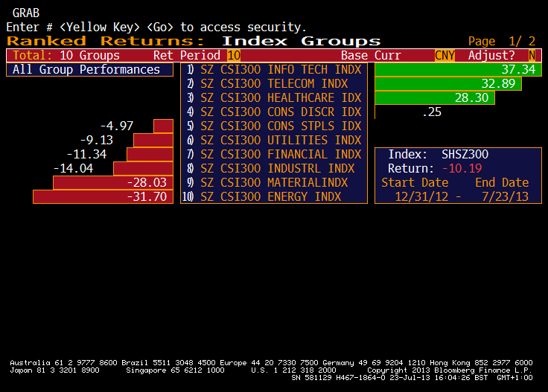The image size is (548, 392).
Task: Click the Index Groups title text
Action: click(302, 41)
